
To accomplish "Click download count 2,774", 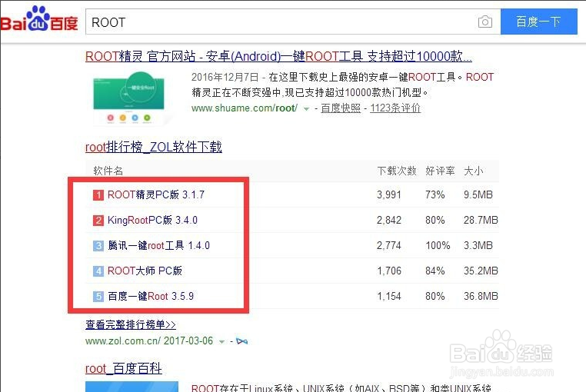I will pos(388,245).
